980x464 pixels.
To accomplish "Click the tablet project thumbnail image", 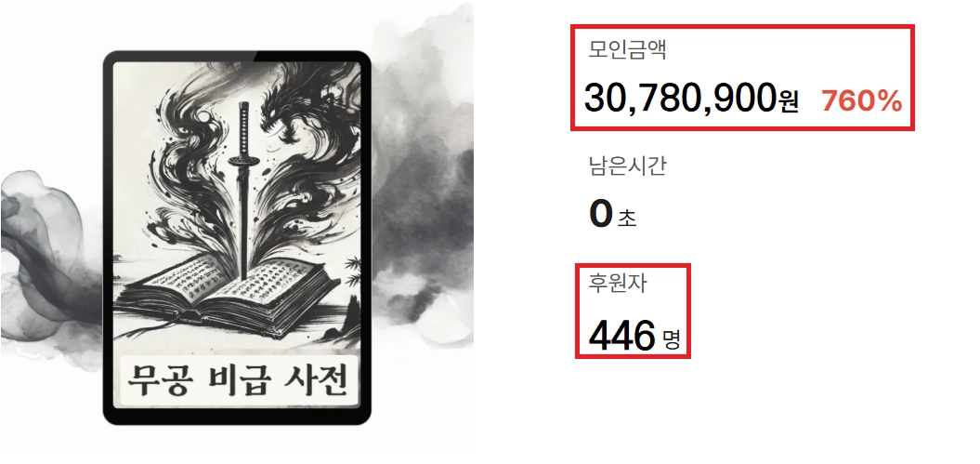I will pos(237,238).
